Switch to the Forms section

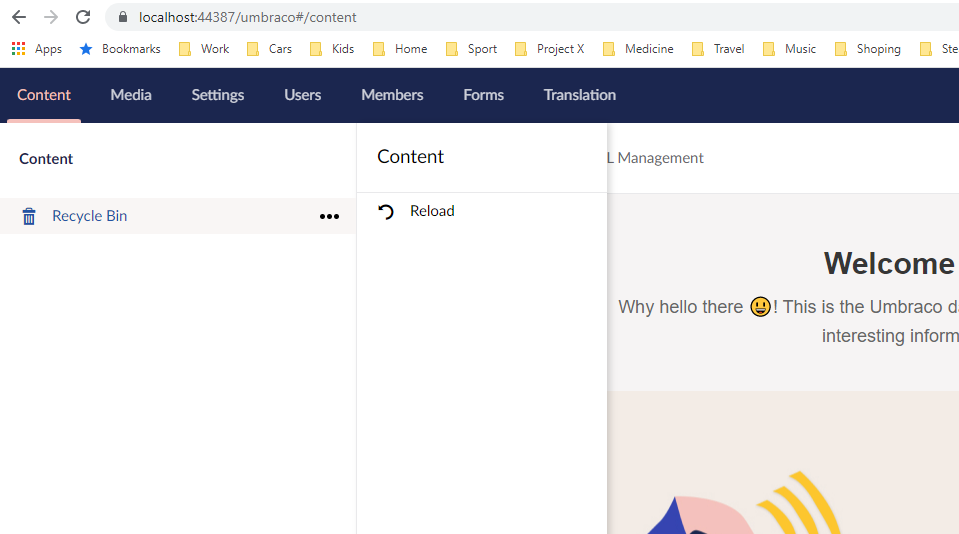[483, 95]
